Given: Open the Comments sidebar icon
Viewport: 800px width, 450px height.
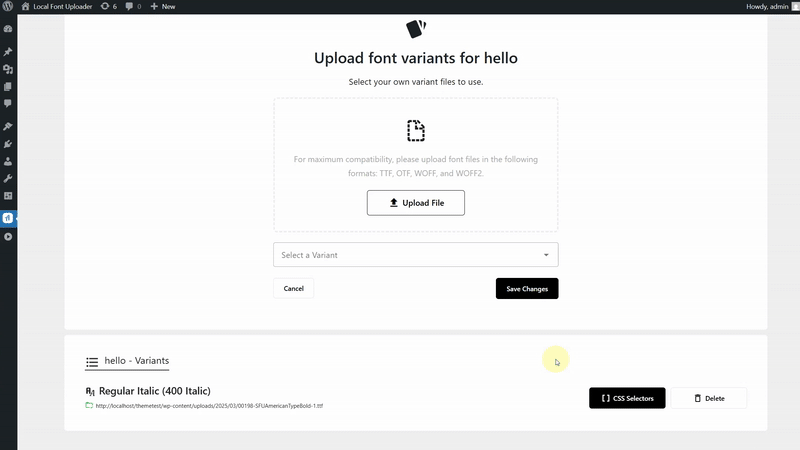Looking at the screenshot, I should click(x=8, y=104).
